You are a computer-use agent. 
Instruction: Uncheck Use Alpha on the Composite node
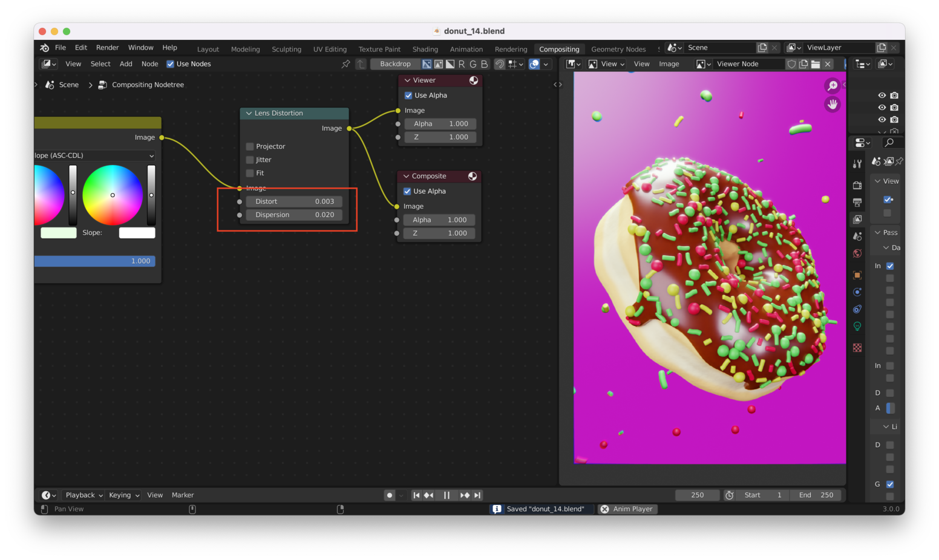(407, 191)
